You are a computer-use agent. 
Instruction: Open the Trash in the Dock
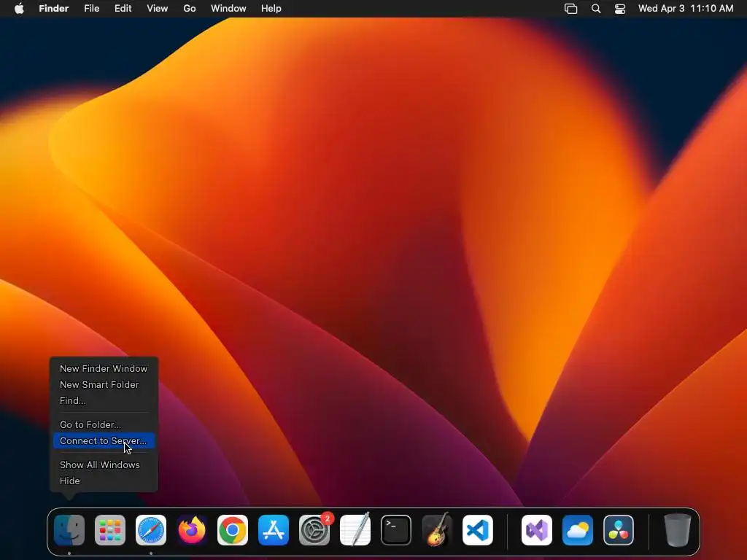click(678, 530)
